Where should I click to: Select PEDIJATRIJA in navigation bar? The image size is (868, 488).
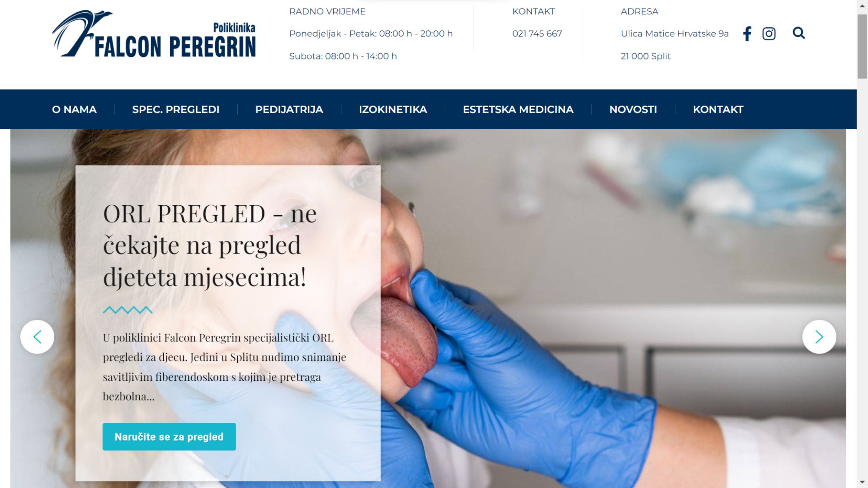point(289,109)
